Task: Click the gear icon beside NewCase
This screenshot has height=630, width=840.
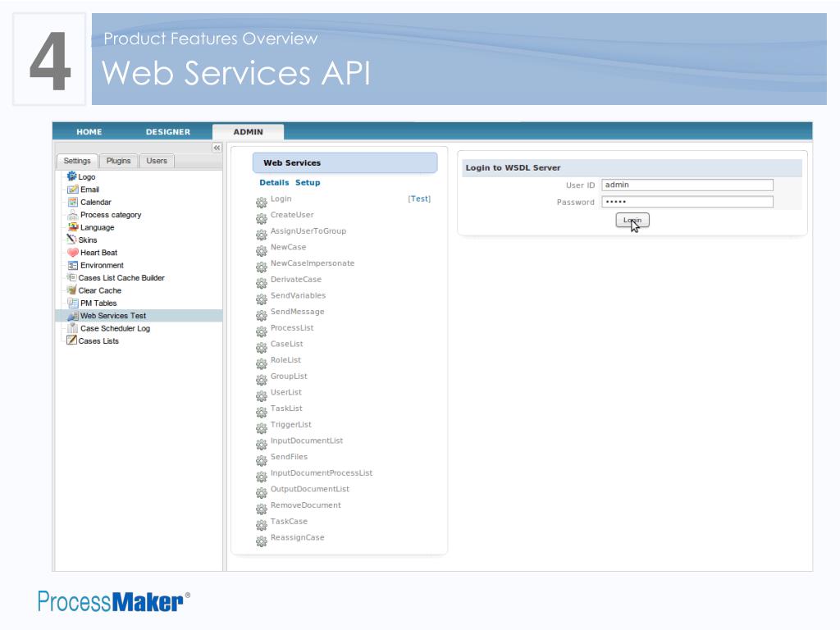Action: [x=262, y=250]
